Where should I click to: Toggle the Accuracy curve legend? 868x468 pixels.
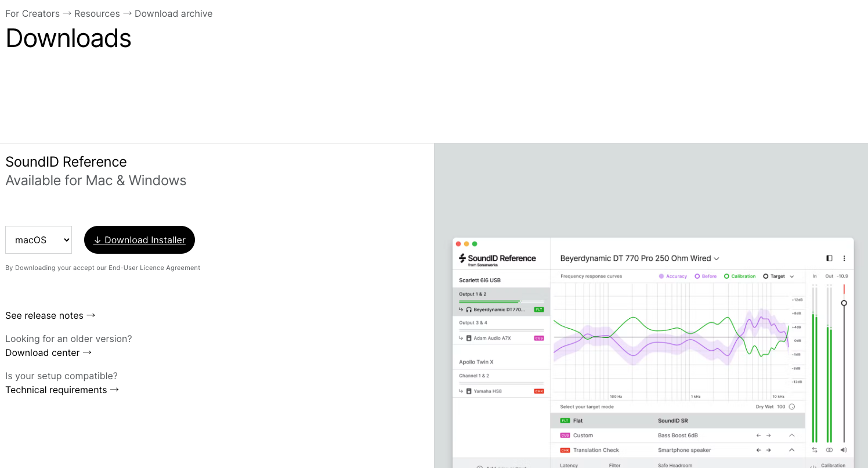point(672,276)
